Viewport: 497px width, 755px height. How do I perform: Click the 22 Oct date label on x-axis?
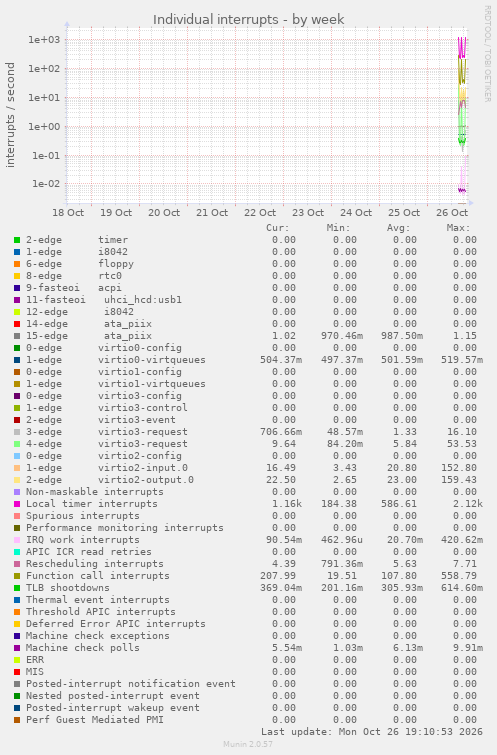click(260, 213)
